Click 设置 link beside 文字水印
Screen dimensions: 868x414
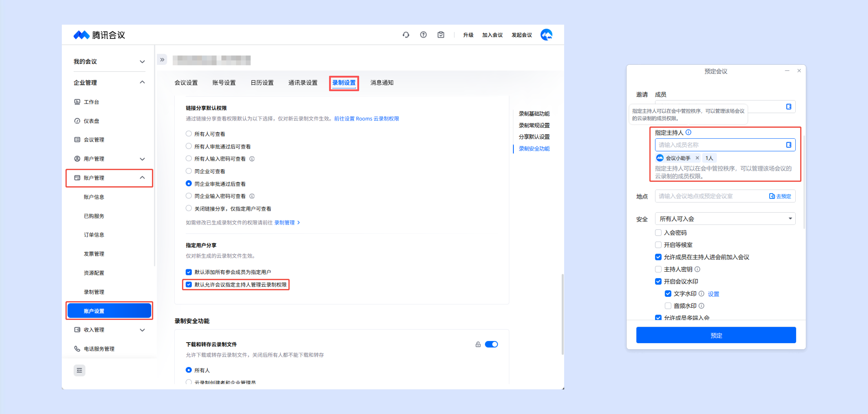(713, 294)
